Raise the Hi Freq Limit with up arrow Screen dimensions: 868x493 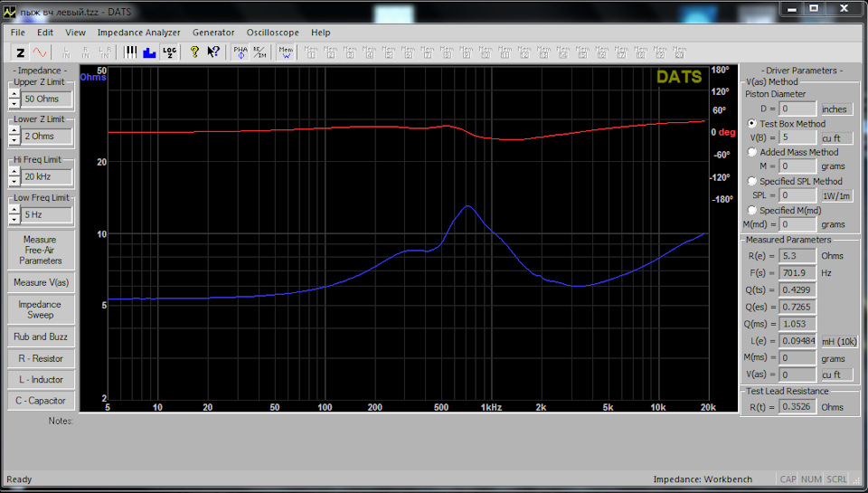coord(14,172)
